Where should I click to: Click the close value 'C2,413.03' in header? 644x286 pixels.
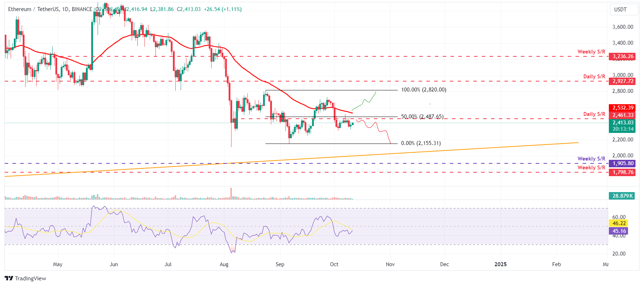point(189,9)
